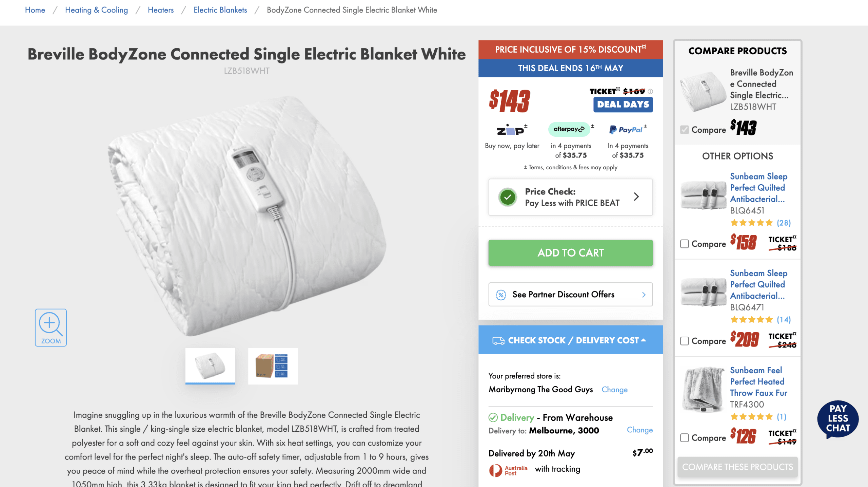Click the PayPal logo
Screen dimensions: 868x487
click(626, 129)
